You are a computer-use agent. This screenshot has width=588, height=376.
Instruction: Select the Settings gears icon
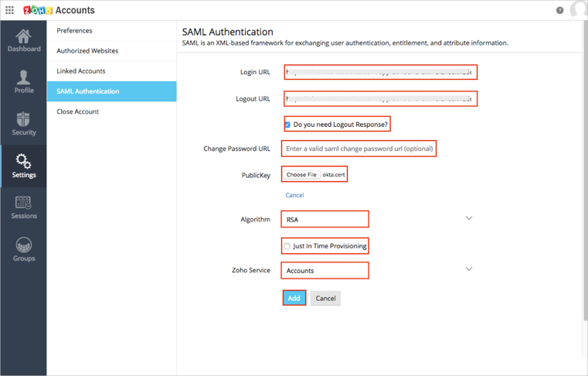pos(24,166)
